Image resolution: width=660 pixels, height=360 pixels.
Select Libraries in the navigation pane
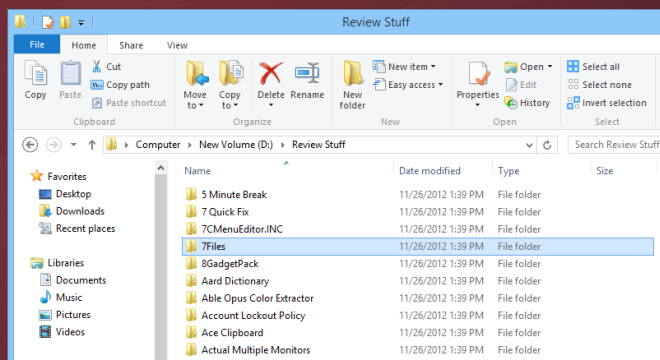point(57,263)
